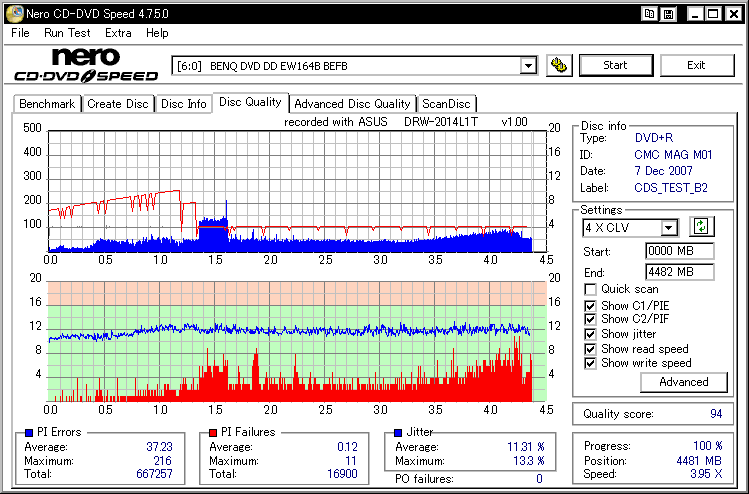Image resolution: width=749 pixels, height=494 pixels.
Task: Select the Disc Quality tab
Action: [x=250, y=102]
